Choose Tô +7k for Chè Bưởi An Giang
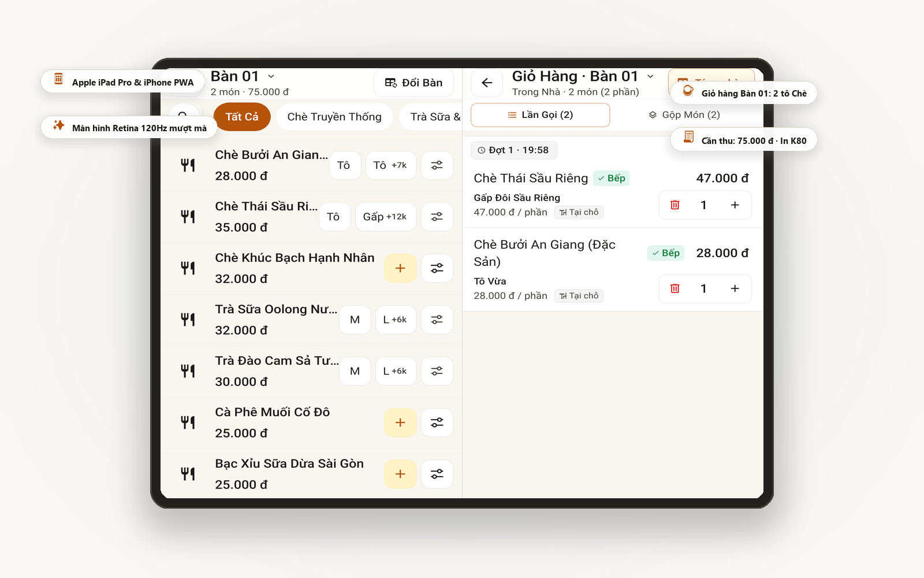Screen dimensions: 924x578 (390, 165)
